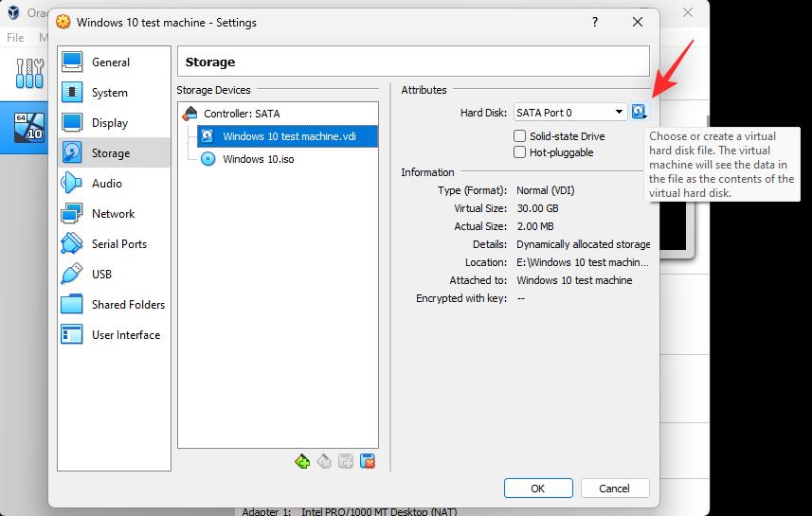Select Controller: SATA in the storage tree
The width and height of the screenshot is (812, 516).
pyautogui.click(x=242, y=114)
